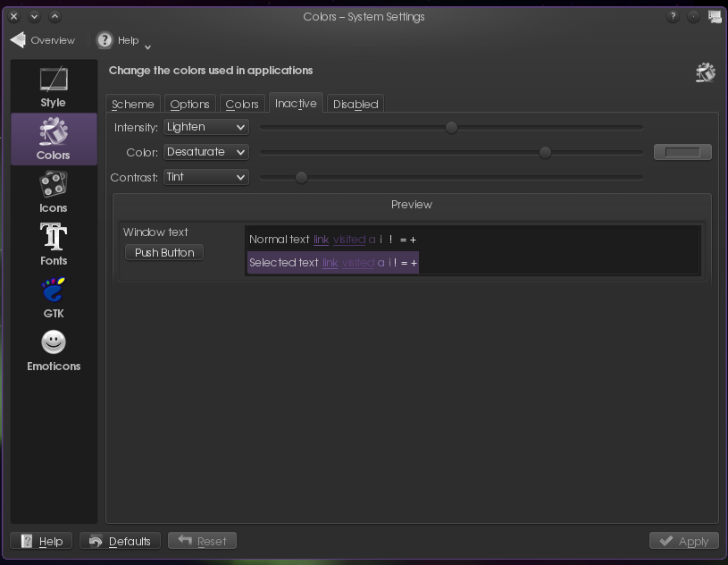The width and height of the screenshot is (728, 565).
Task: Click the 'Normal text' preview label
Action: 279,240
